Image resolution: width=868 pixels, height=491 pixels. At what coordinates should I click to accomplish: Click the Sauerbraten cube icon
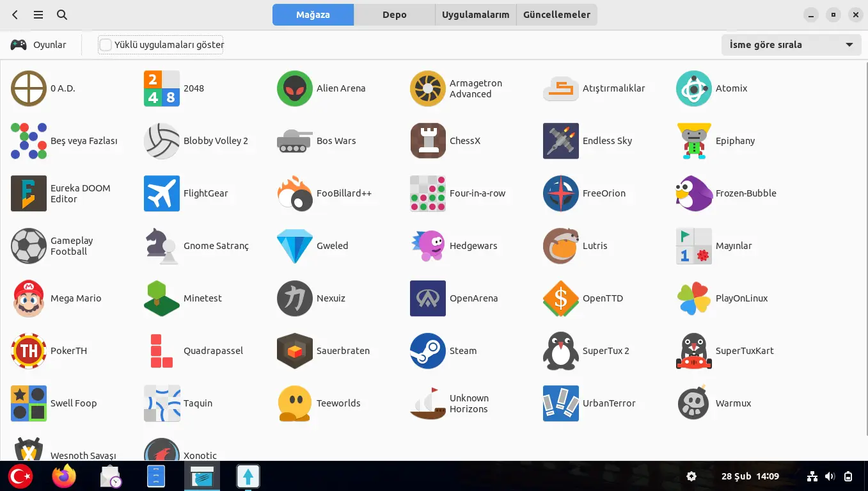(295, 351)
